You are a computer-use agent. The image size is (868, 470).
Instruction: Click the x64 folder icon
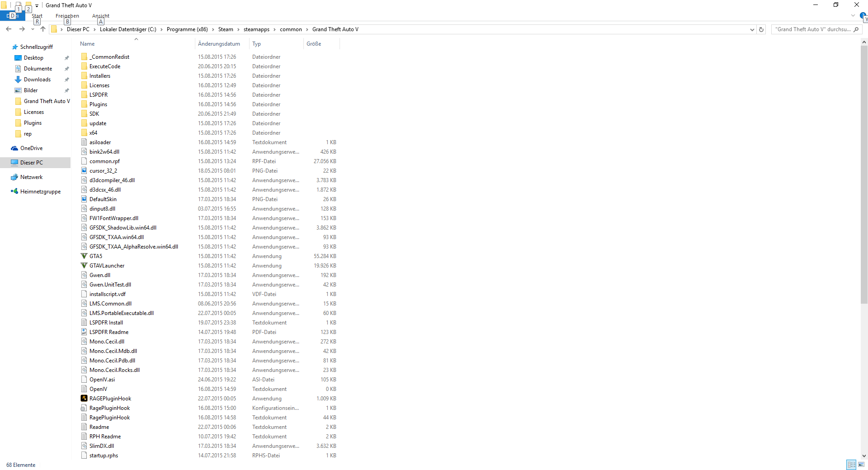[84, 133]
